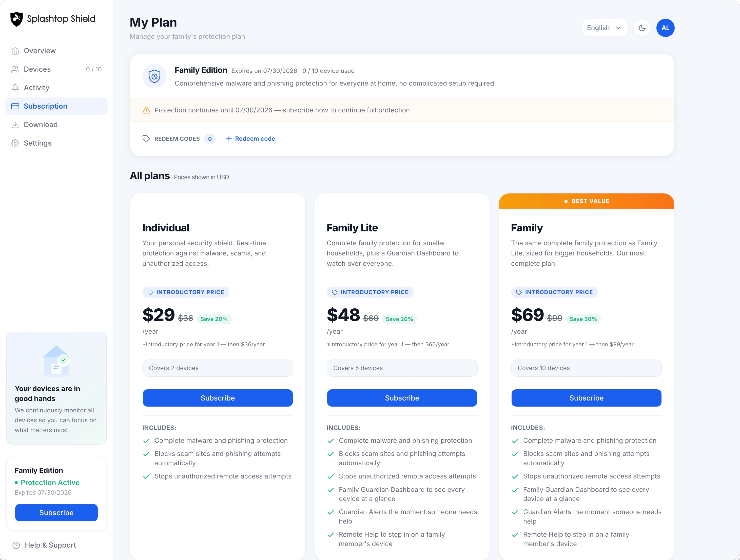The image size is (740, 560).
Task: Click the Settings gear icon
Action: coord(15,143)
